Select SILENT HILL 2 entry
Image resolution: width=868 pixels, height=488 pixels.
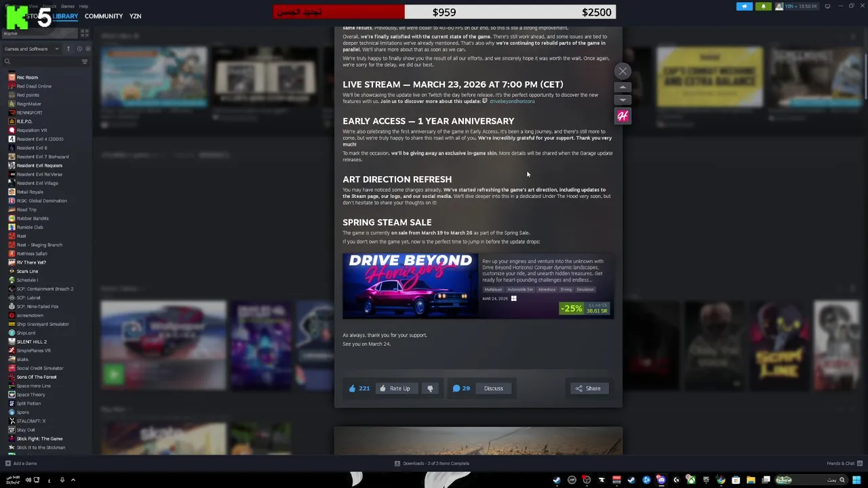(32, 342)
